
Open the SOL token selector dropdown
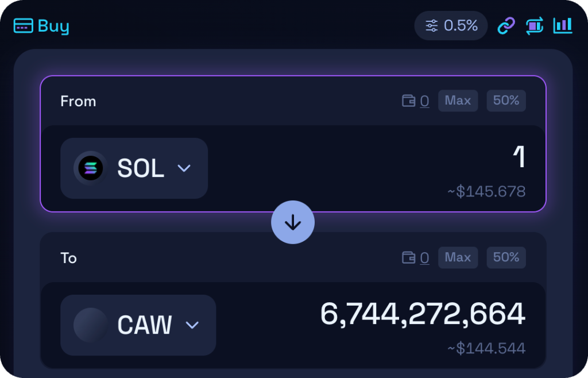click(134, 168)
